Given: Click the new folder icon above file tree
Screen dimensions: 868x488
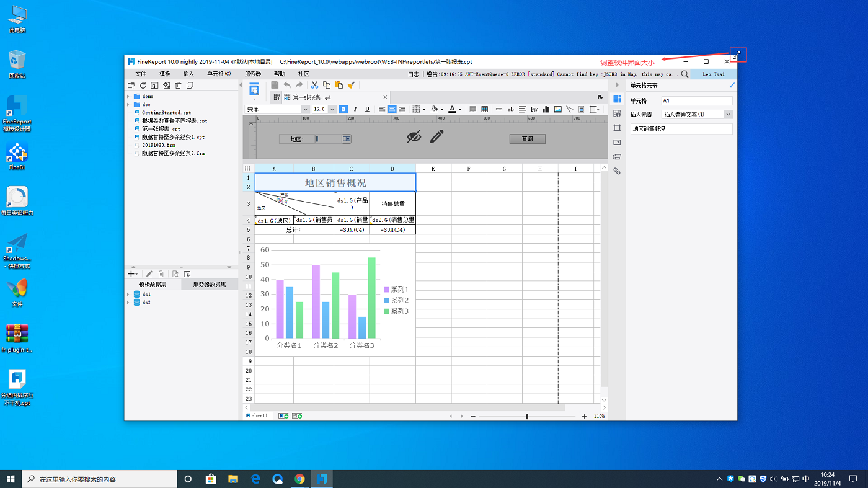Looking at the screenshot, I should point(131,86).
